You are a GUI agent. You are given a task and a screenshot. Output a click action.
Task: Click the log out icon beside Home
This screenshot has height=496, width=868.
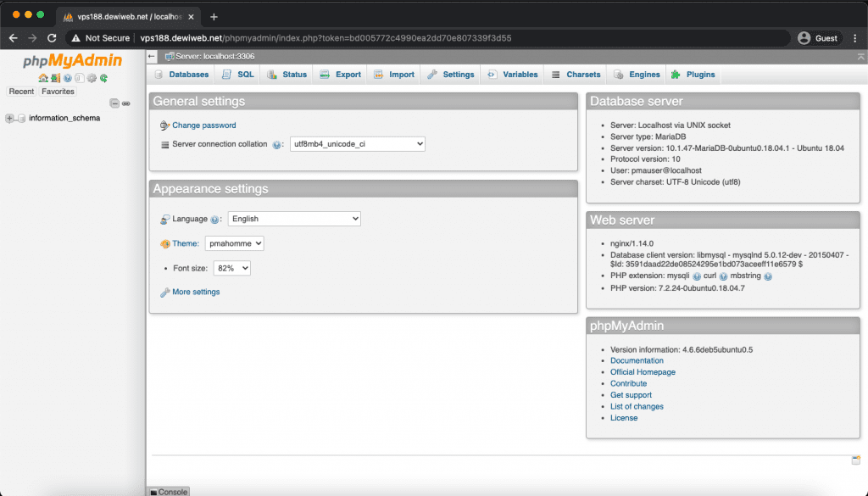55,78
